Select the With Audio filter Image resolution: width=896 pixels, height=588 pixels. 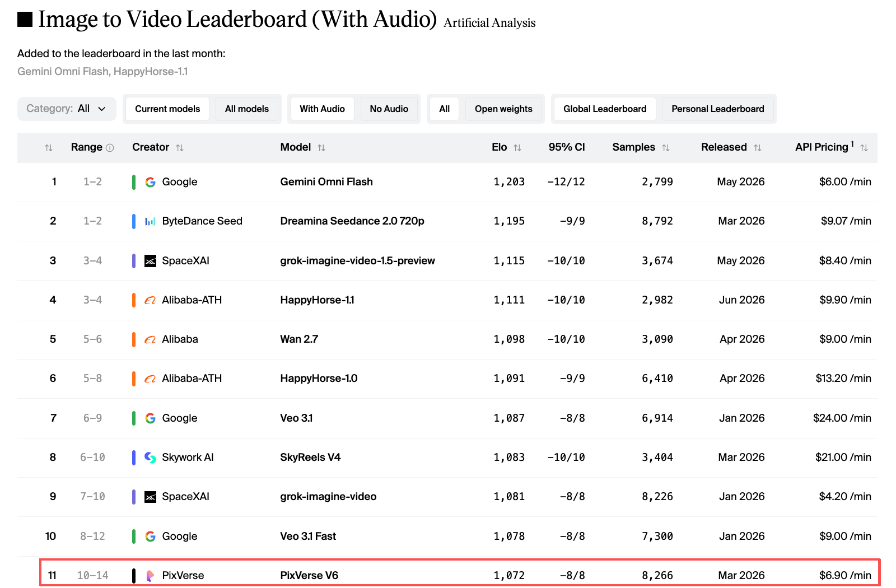point(322,109)
